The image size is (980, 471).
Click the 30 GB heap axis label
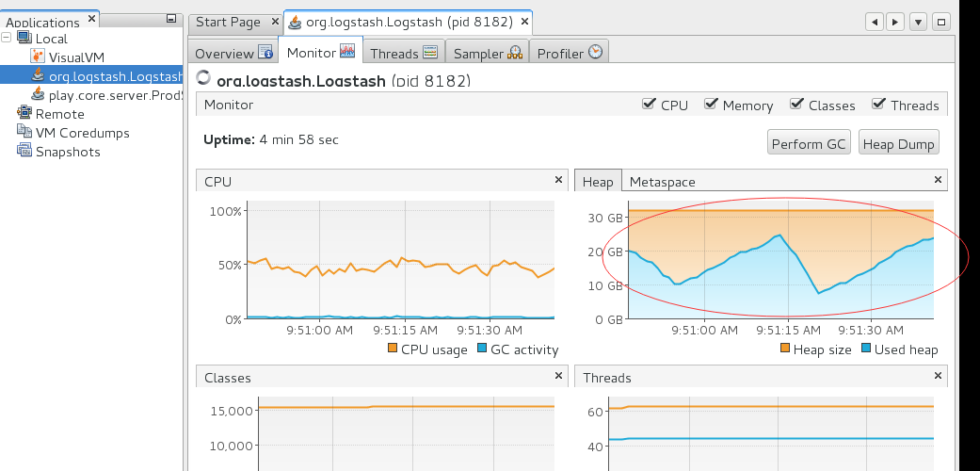coord(605,218)
